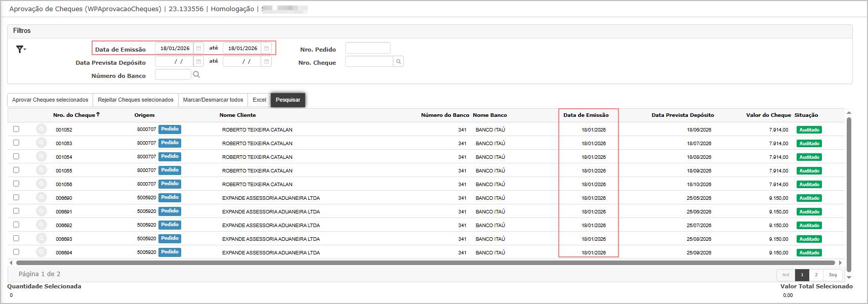View details of cheque 001052
868x304 pixels.
pyautogui.click(x=42, y=129)
